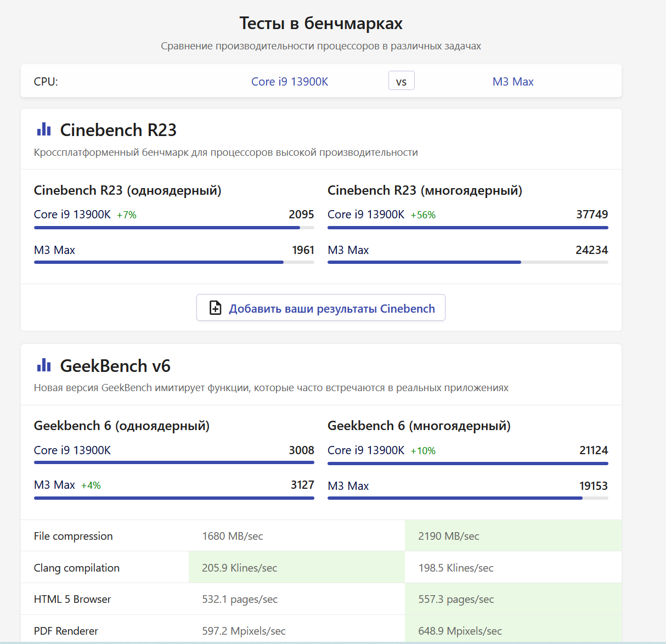Viewport: 666px width, 644px height.
Task: Click Core i9 13900K Cinebench multi-core bar
Action: click(467, 227)
